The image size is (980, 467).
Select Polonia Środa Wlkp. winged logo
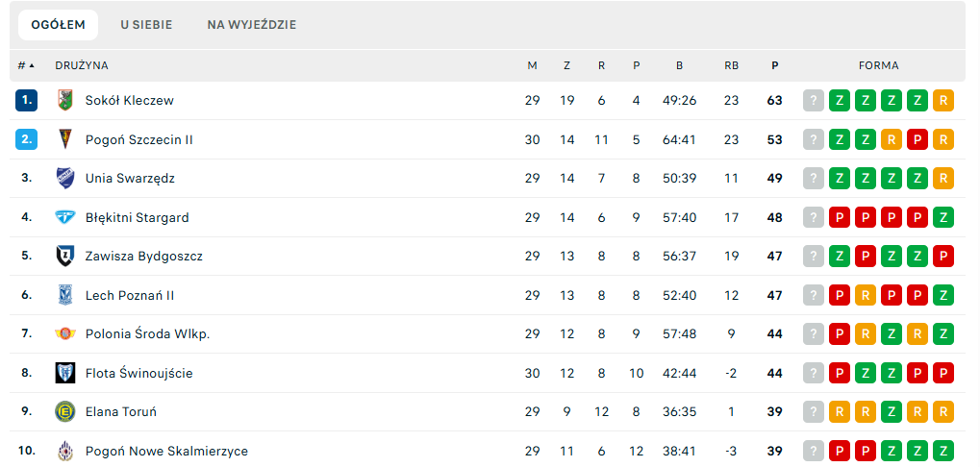(65, 334)
